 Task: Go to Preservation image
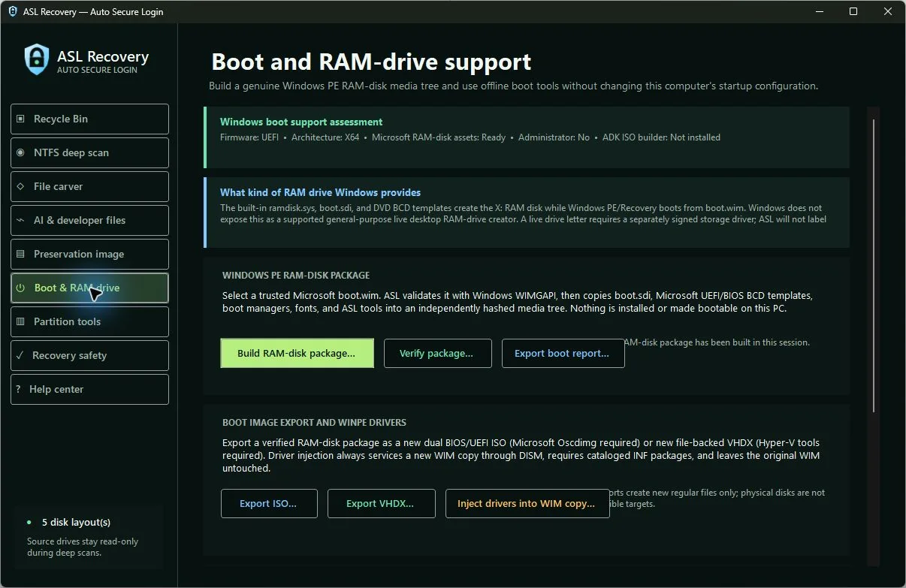click(89, 254)
